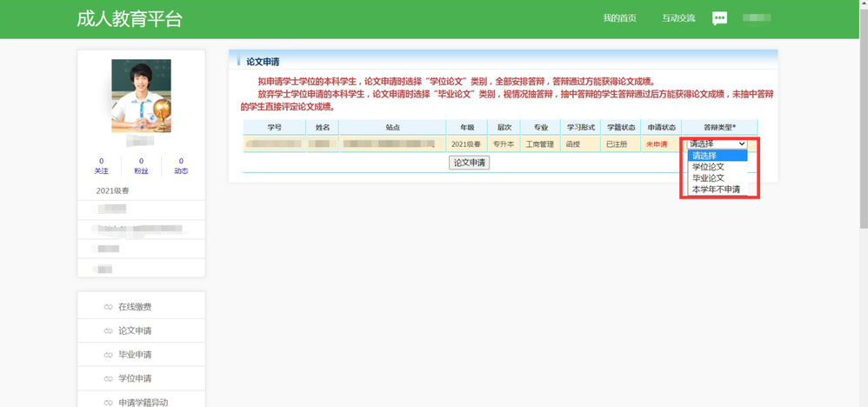Click the chat message bubble icon

pyautogui.click(x=719, y=18)
